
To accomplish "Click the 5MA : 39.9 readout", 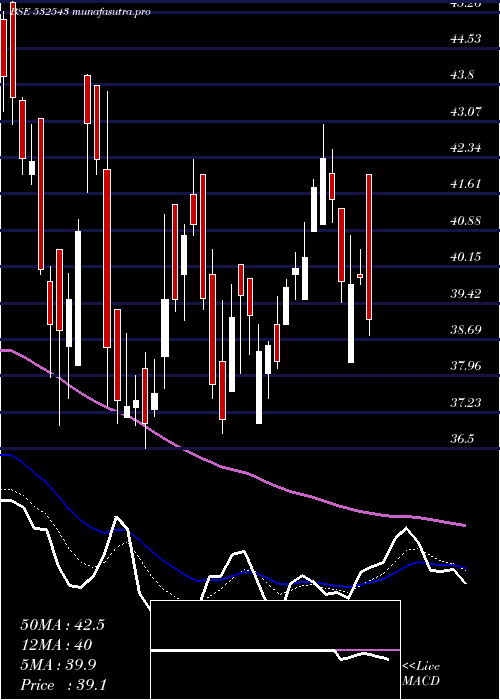I will tap(58, 665).
